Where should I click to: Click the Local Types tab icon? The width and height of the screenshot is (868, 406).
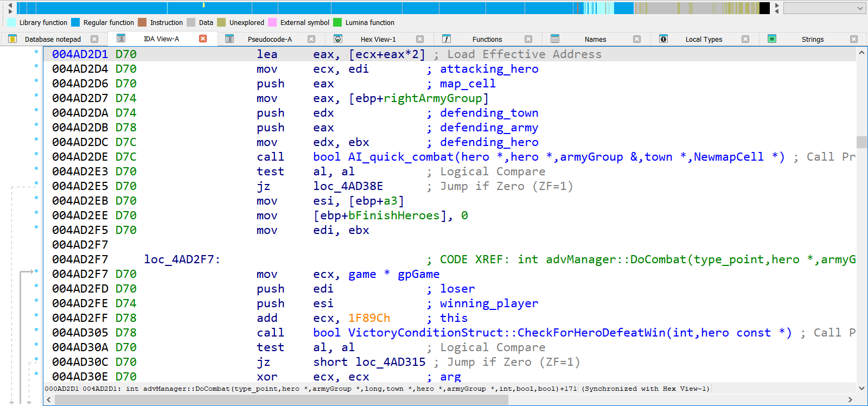tap(663, 39)
